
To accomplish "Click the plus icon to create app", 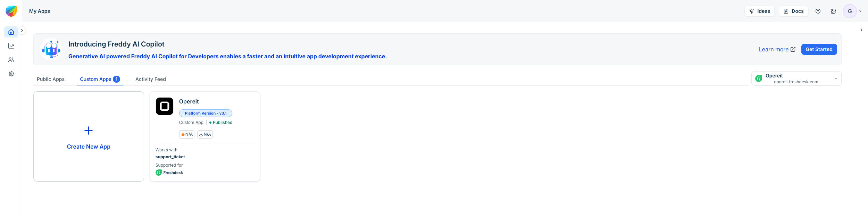I will (x=89, y=131).
